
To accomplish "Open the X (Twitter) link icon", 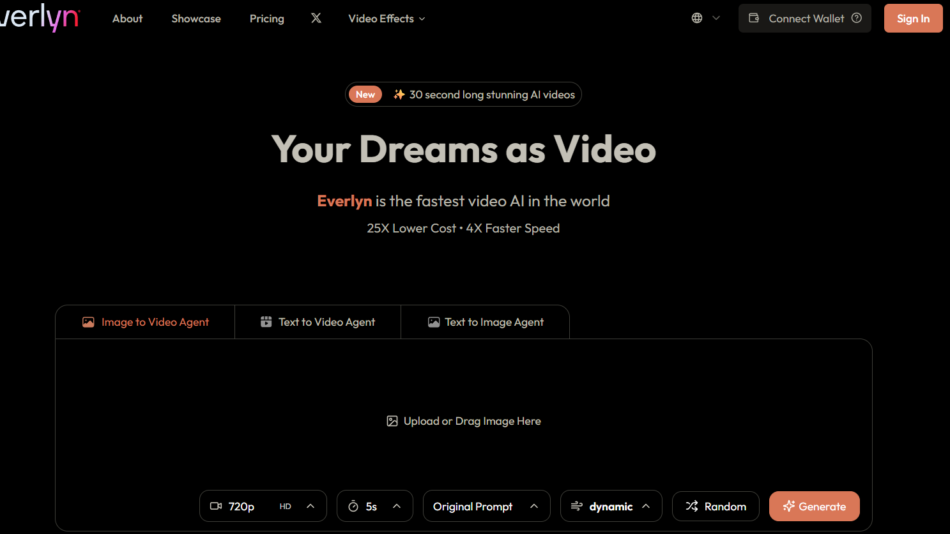I will click(316, 18).
